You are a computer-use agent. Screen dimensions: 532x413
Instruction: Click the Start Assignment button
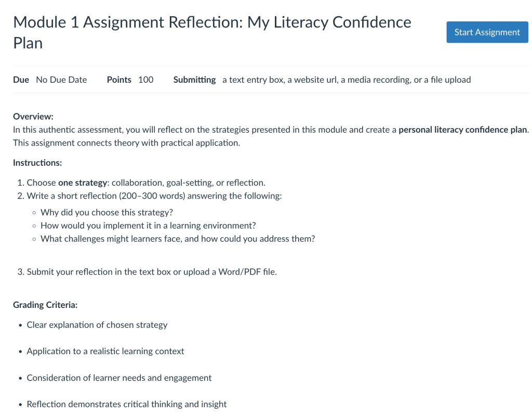(487, 32)
